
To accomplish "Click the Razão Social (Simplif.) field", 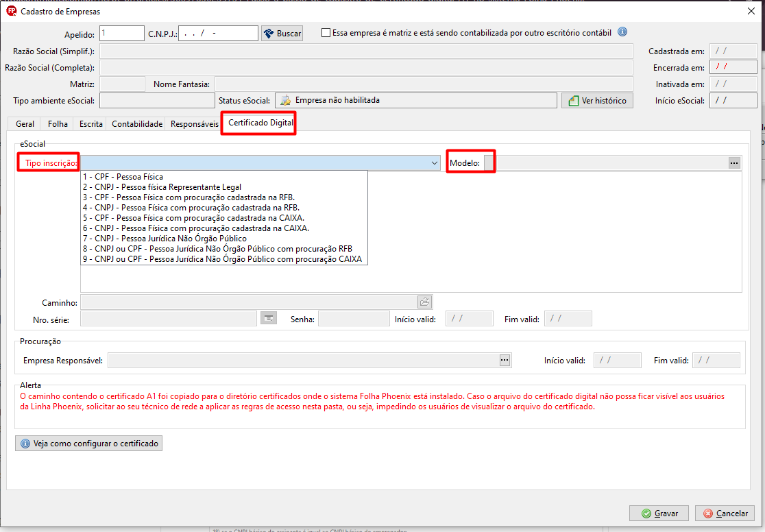I will pyautogui.click(x=367, y=51).
